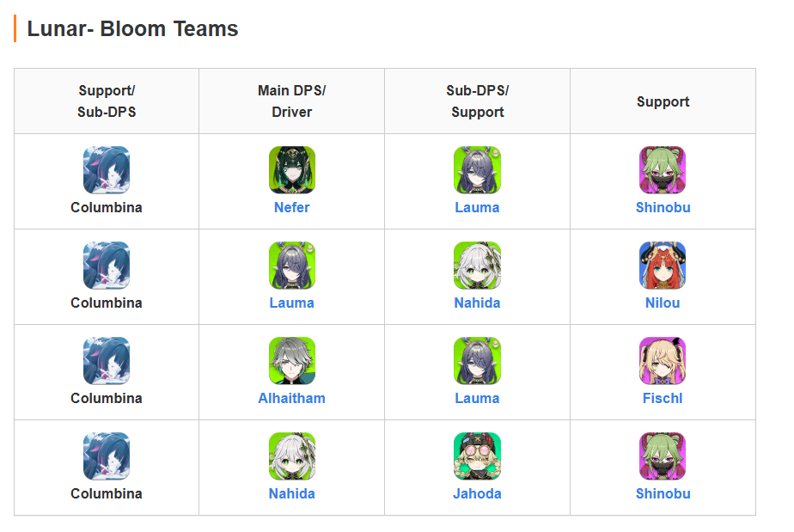Open the Fischl name link
The width and height of the screenshot is (794, 532).
coord(663,399)
